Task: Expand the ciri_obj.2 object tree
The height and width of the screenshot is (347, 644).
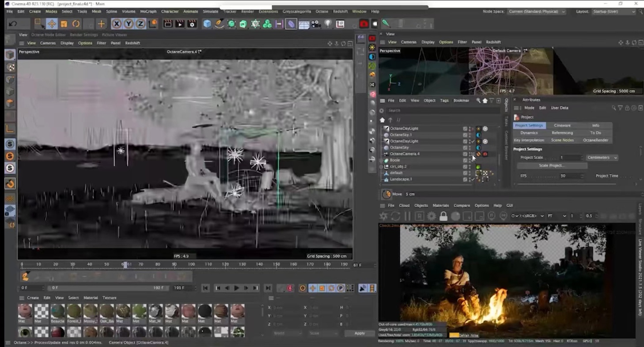Action: 381,167
